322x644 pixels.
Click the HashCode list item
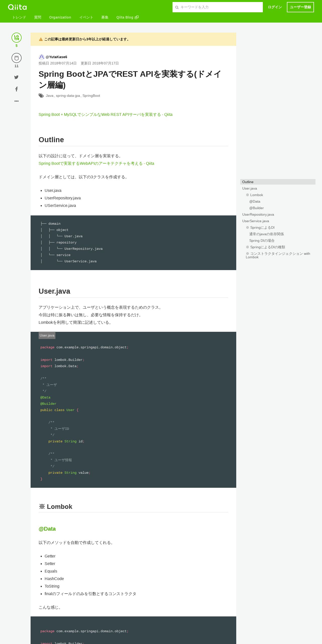click(x=54, y=579)
